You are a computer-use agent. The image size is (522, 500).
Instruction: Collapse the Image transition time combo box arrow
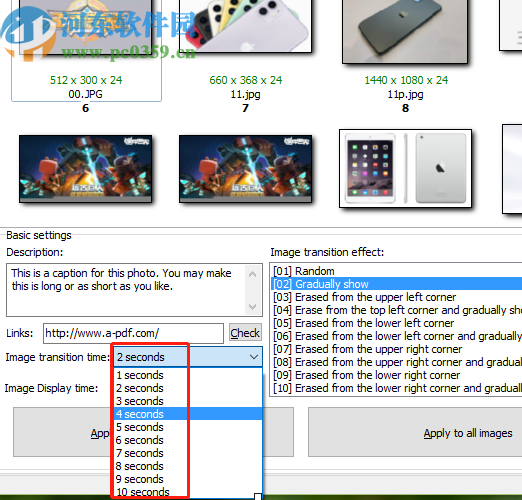pos(254,357)
